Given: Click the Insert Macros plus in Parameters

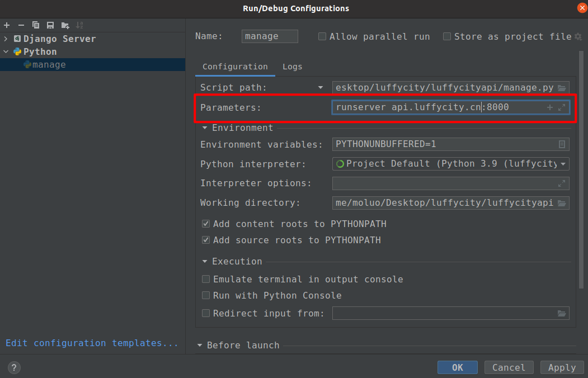Looking at the screenshot, I should click(549, 107).
